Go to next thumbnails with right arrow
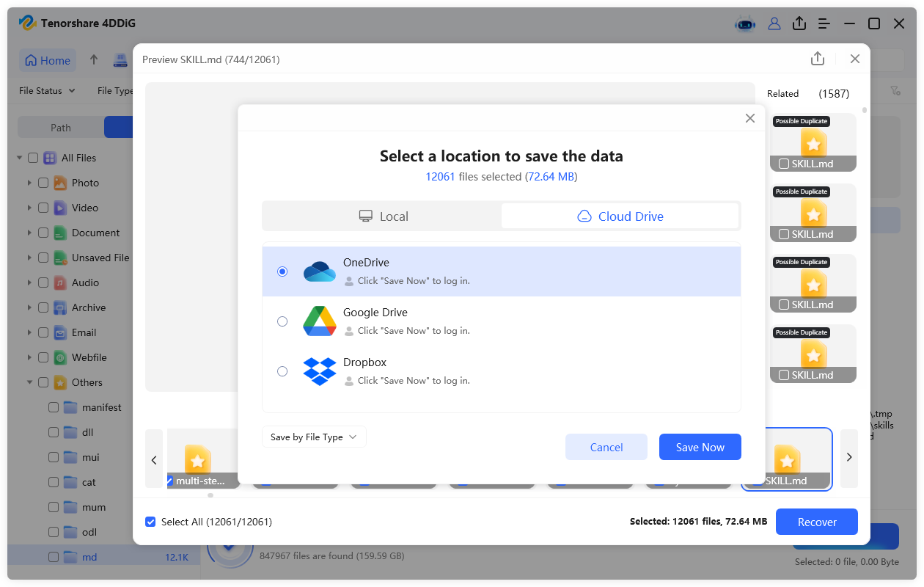Image resolution: width=924 pixels, height=587 pixels. point(849,459)
